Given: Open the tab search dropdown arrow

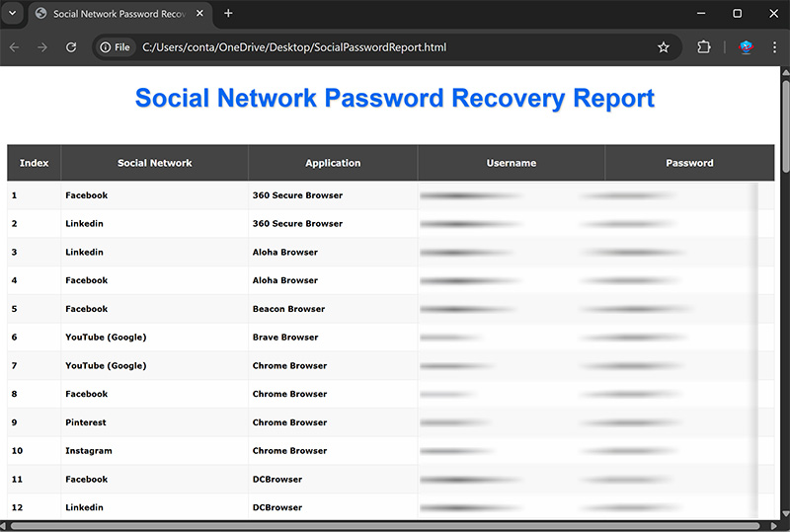Looking at the screenshot, I should [13, 13].
